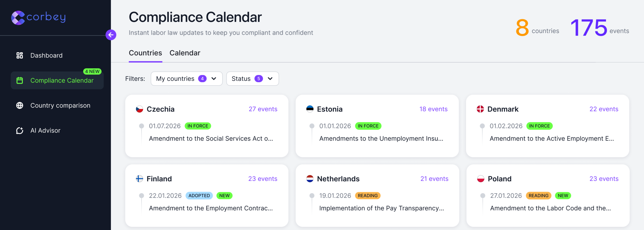
Task: Click the Compliance Calendar sidebar icon
Action: pyautogui.click(x=20, y=80)
